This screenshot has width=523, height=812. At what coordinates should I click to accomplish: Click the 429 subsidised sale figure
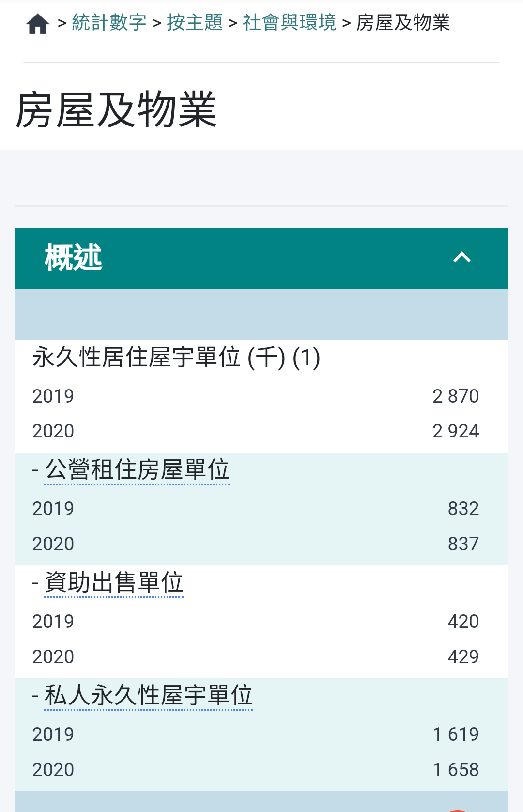(x=463, y=657)
